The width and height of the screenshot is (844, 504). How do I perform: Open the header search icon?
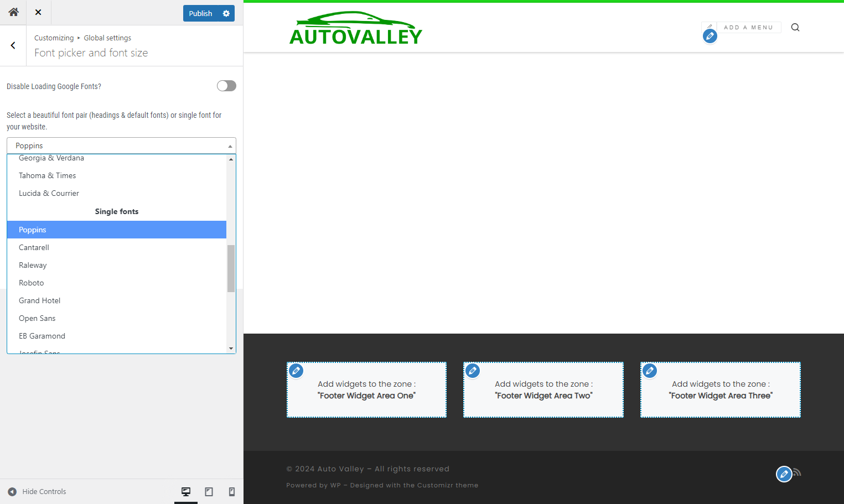pos(795,27)
